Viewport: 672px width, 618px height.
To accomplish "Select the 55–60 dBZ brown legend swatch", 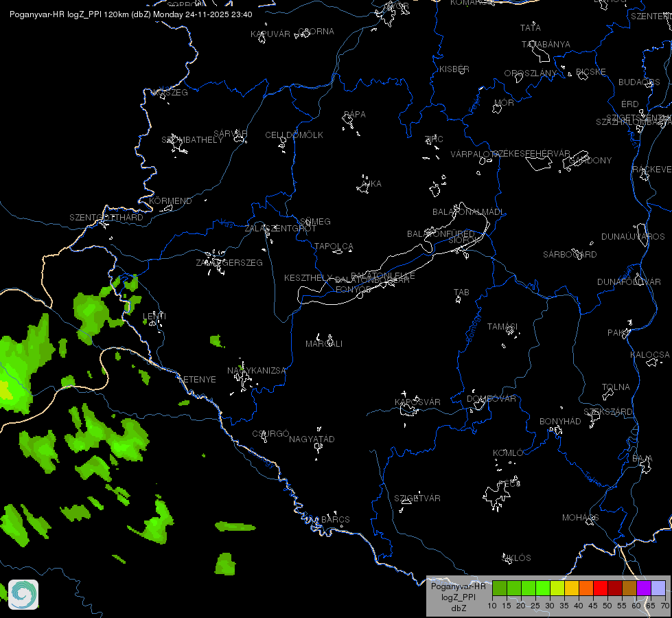I will click(629, 588).
